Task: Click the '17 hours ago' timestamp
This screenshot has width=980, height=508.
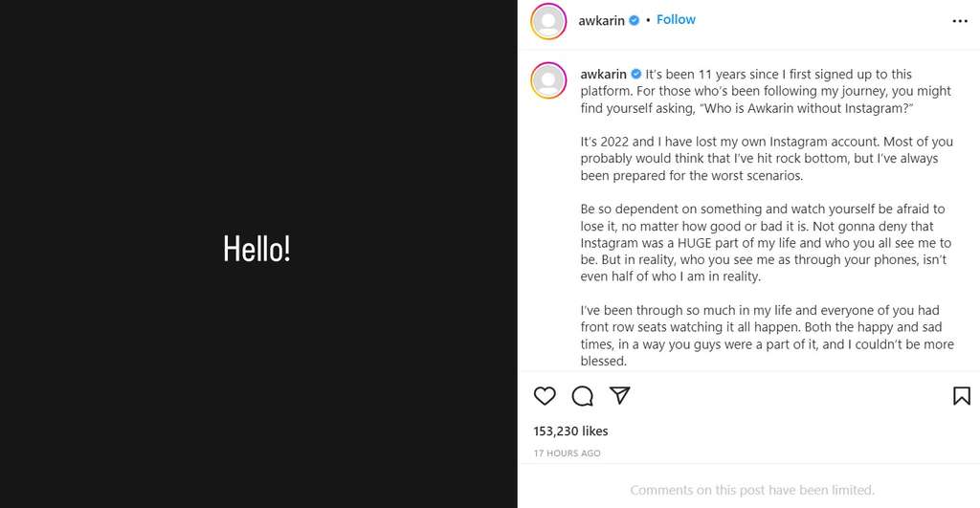Action: 567,453
